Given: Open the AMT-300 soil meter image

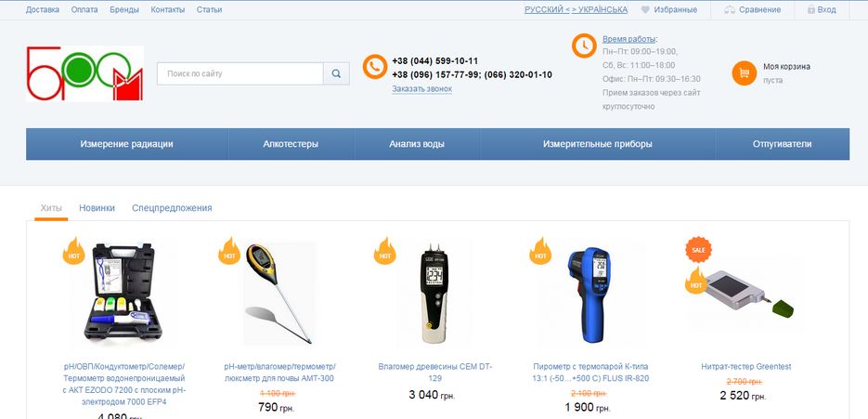Looking at the screenshot, I should click(280, 294).
